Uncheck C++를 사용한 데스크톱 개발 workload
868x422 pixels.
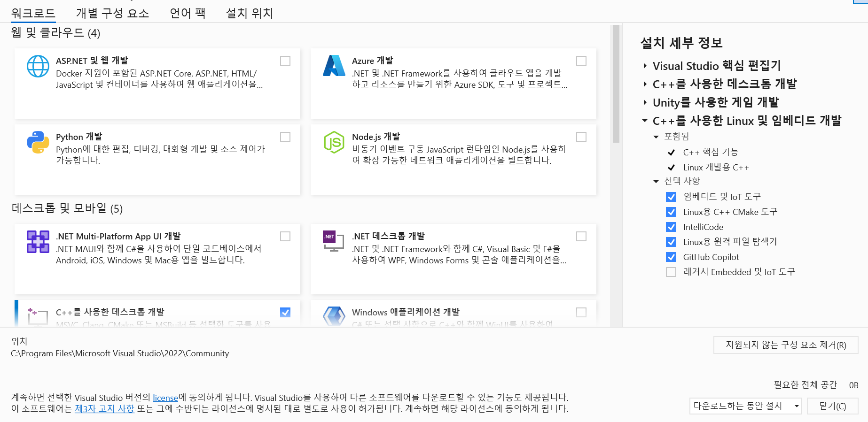(285, 313)
